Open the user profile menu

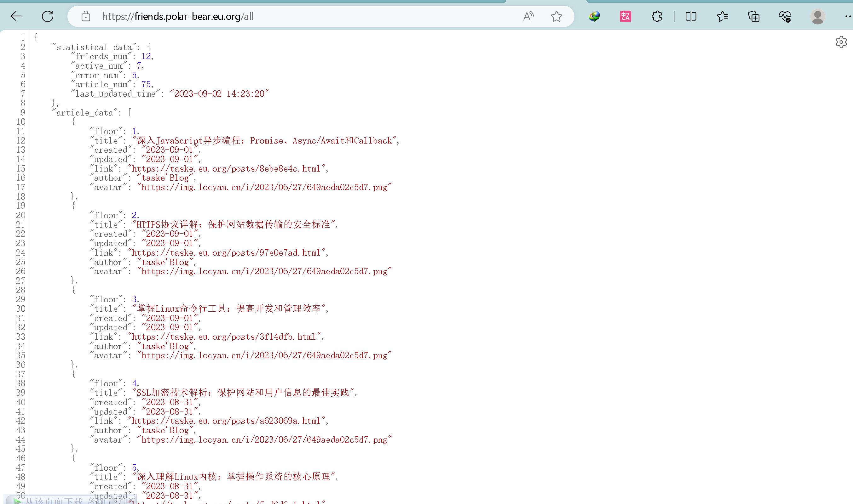pyautogui.click(x=817, y=16)
